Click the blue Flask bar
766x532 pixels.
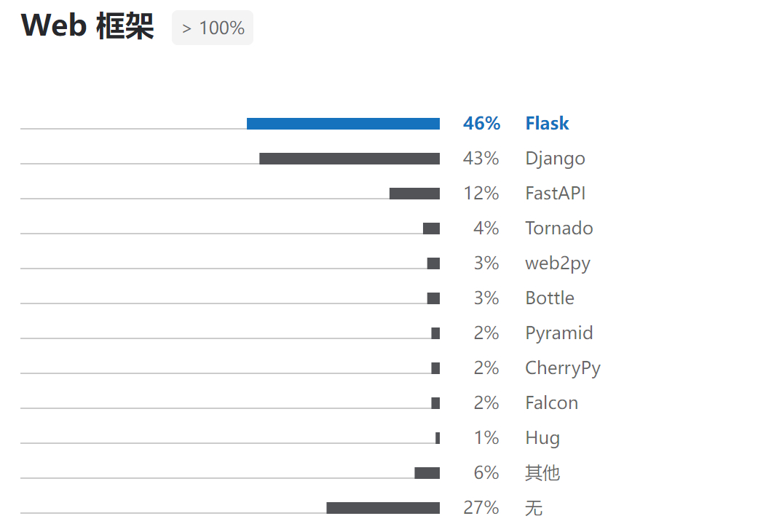(343, 124)
